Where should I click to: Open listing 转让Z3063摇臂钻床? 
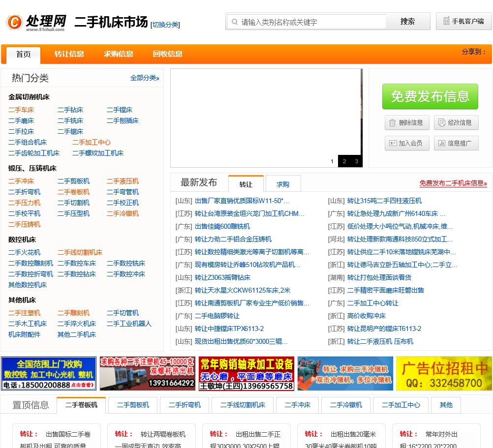click(x=222, y=278)
